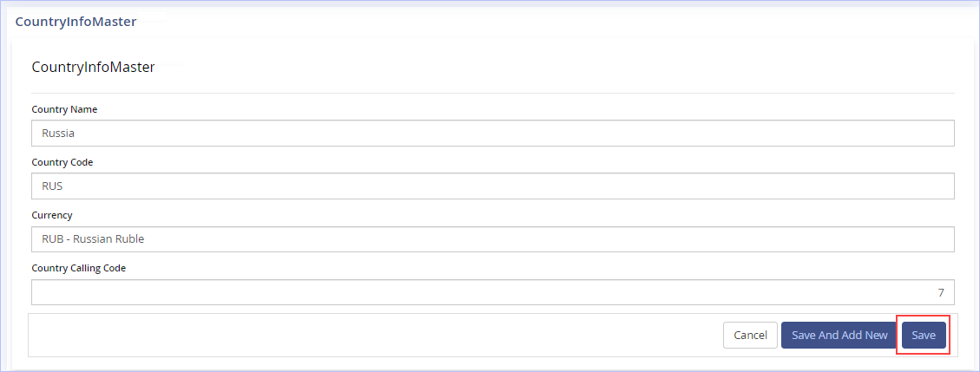Click the Country Code label
Screen dimensions: 980x372
pyautogui.click(x=62, y=162)
